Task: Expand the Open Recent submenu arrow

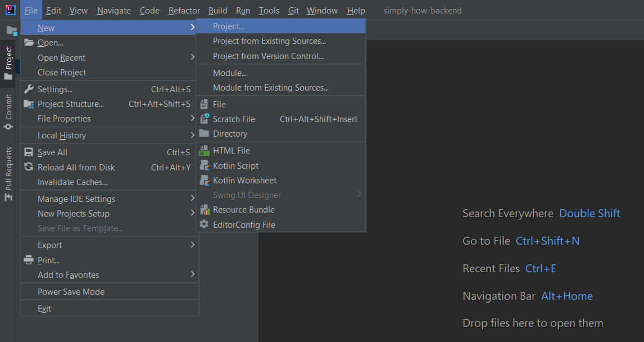Action: [192, 57]
